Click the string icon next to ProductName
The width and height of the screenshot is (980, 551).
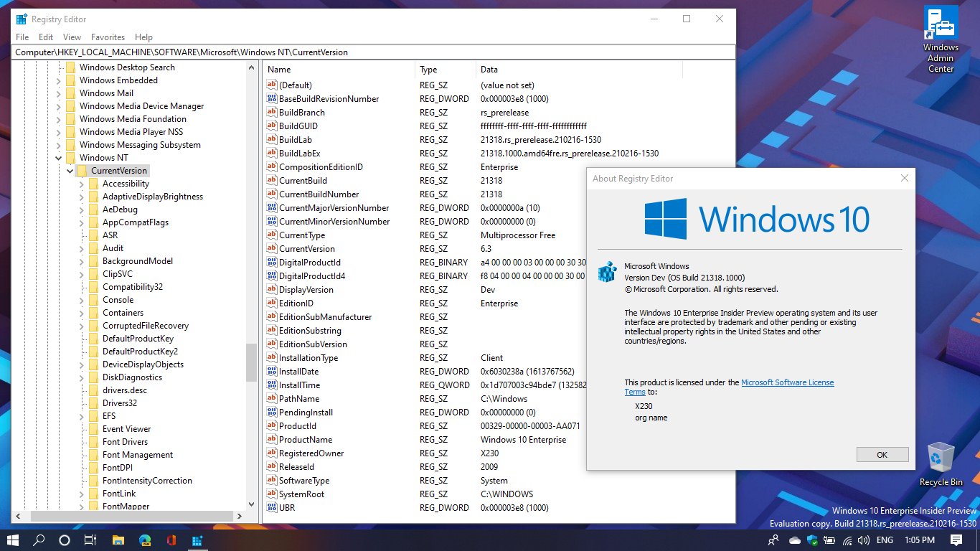click(x=271, y=440)
